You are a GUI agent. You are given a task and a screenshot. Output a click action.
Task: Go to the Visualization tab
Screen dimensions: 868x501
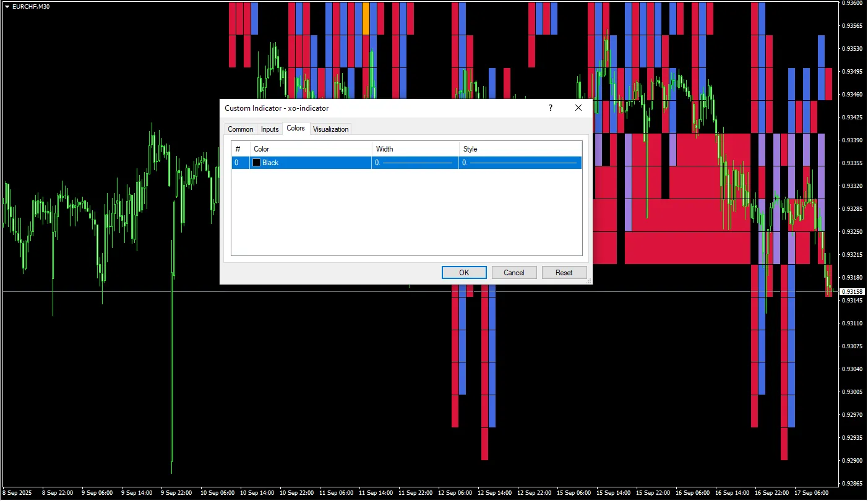(x=331, y=129)
